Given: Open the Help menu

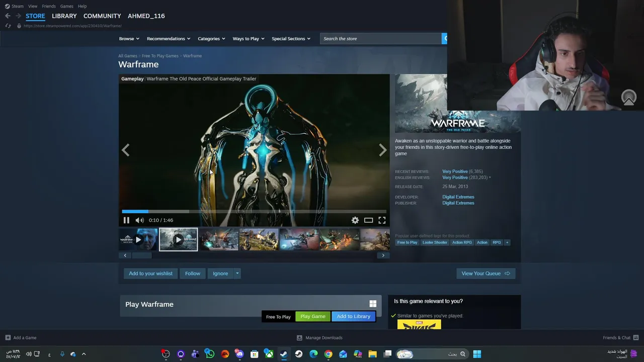Looking at the screenshot, I should coord(82,6).
